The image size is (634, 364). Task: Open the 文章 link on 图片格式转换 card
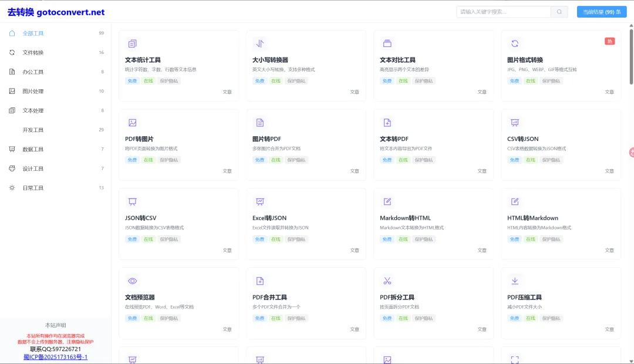[609, 92]
